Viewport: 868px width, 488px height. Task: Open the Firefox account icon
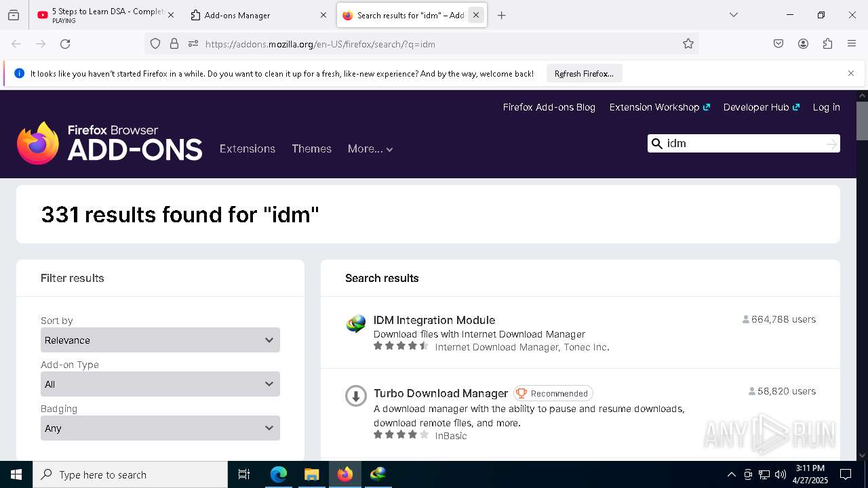pos(803,44)
